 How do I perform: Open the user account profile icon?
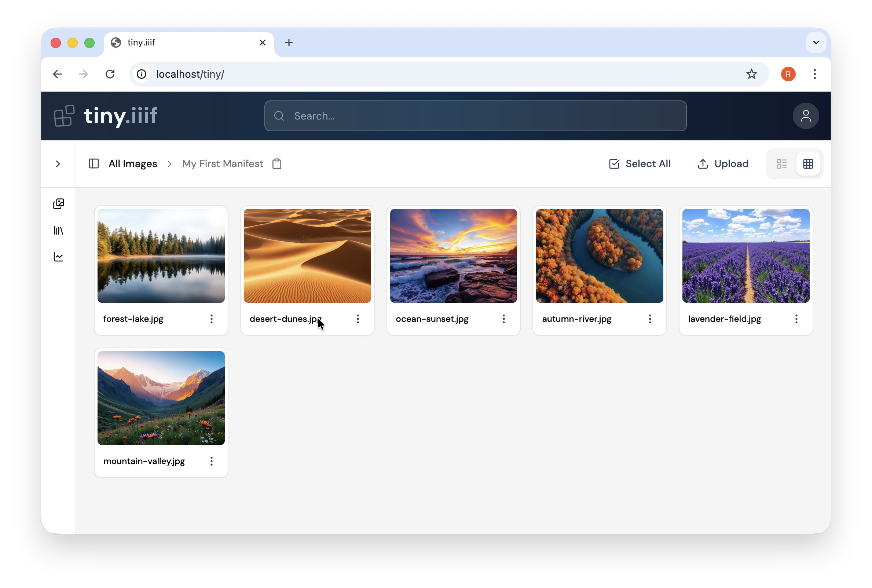(x=806, y=116)
